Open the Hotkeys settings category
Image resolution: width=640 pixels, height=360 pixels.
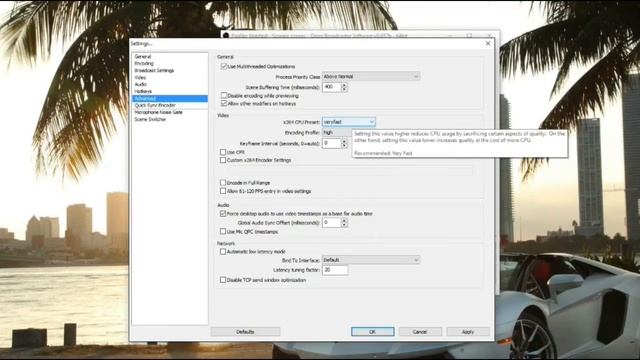pos(143,91)
